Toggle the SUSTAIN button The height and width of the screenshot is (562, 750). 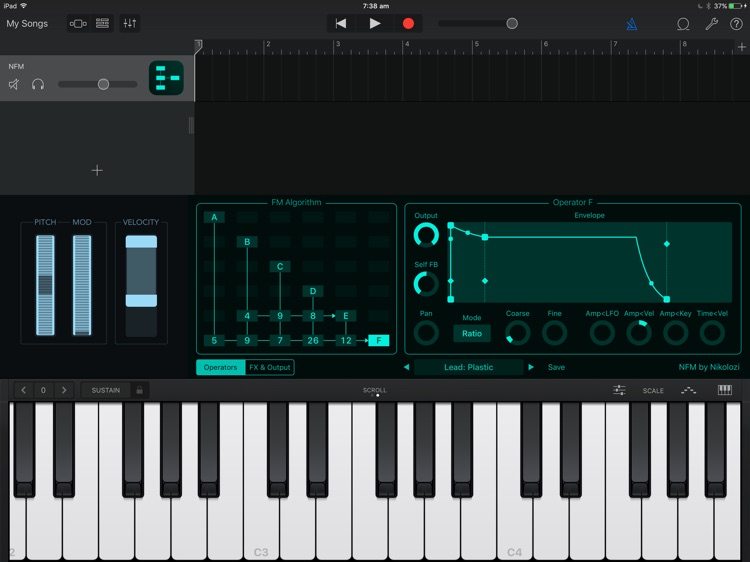(106, 390)
